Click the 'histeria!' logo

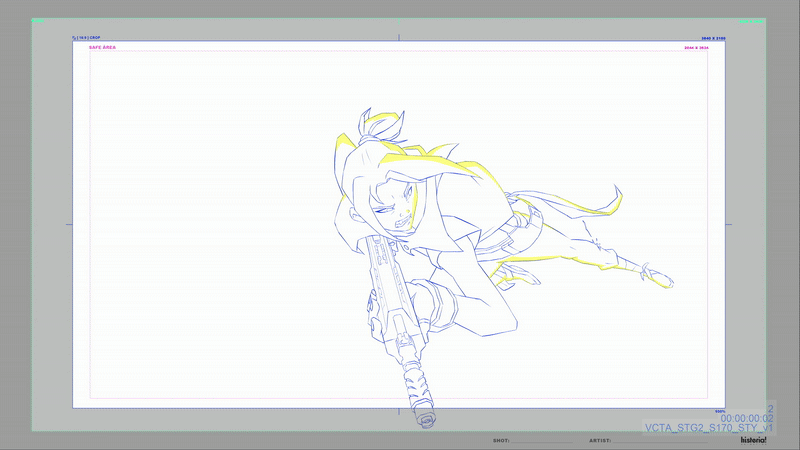pos(753,440)
